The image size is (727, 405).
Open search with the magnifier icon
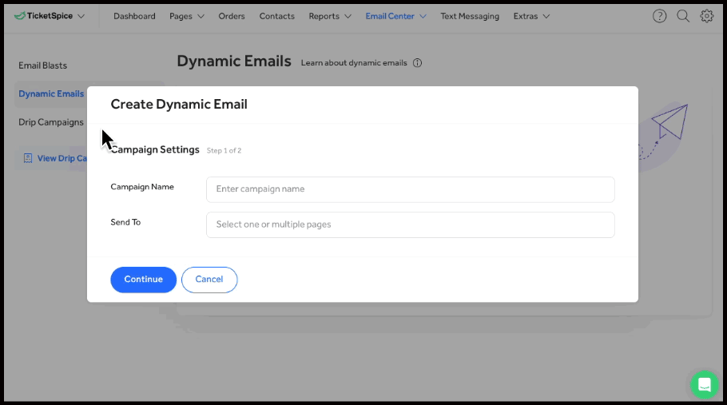click(x=683, y=16)
